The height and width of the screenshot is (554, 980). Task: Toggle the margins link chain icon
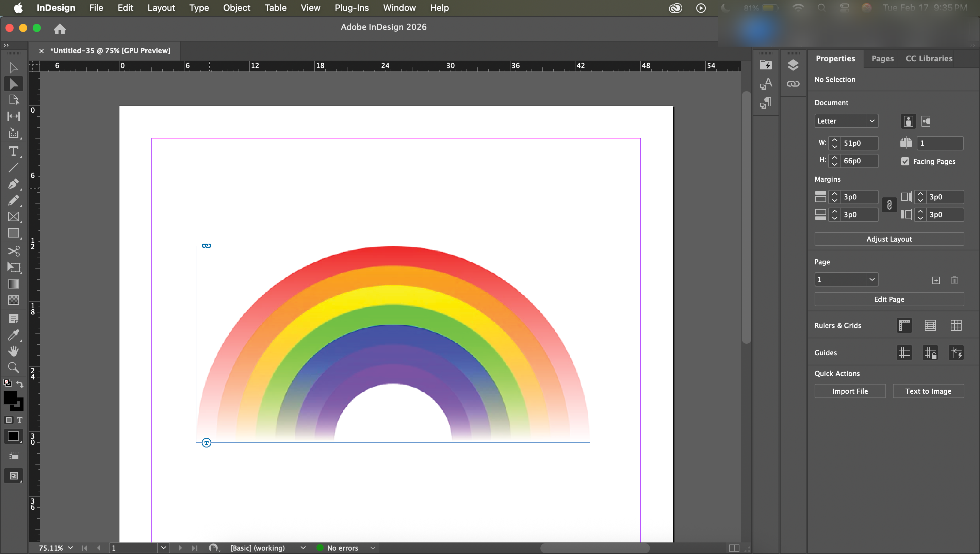pos(889,206)
